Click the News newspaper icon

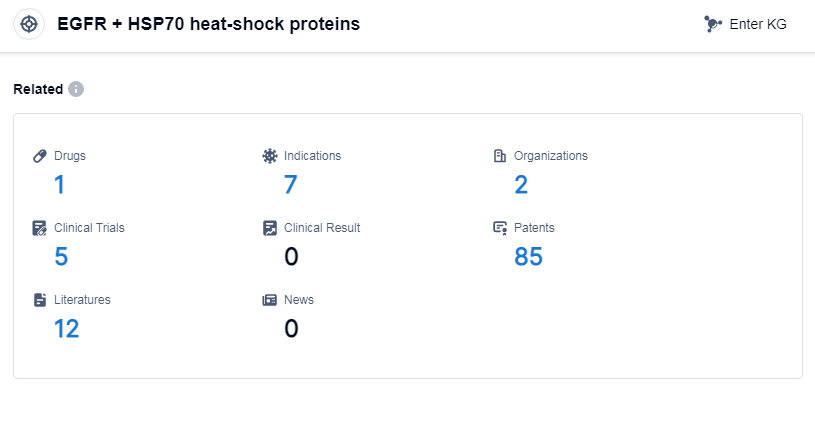tap(269, 300)
